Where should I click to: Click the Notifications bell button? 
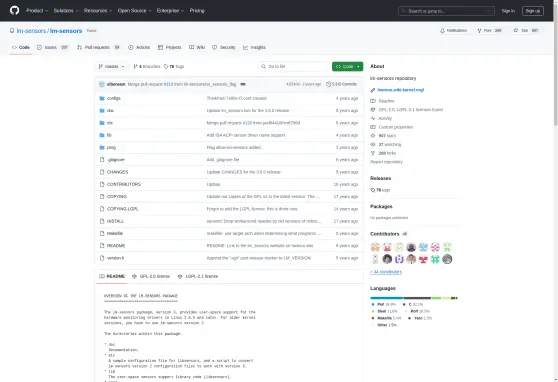pos(453,31)
